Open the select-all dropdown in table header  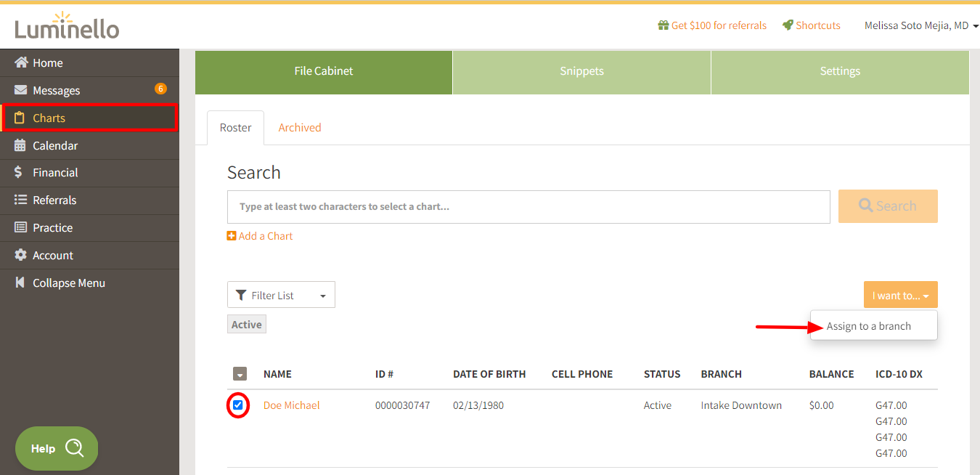point(240,374)
